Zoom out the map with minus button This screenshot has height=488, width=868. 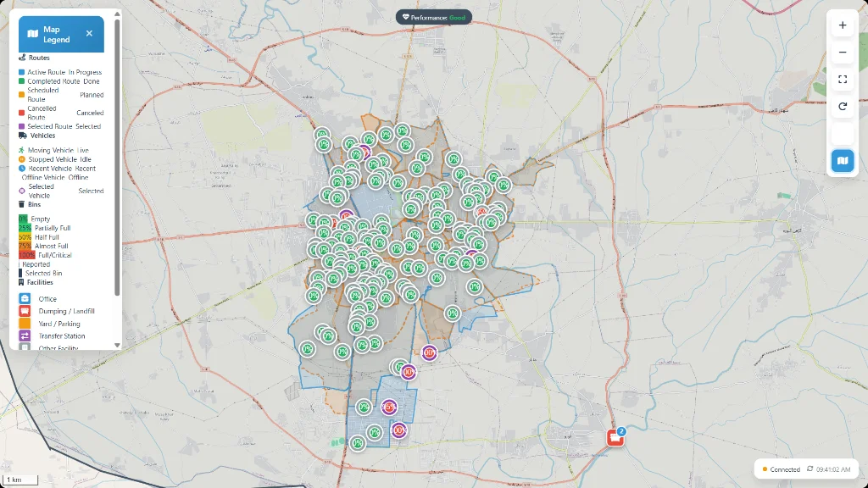pos(843,53)
